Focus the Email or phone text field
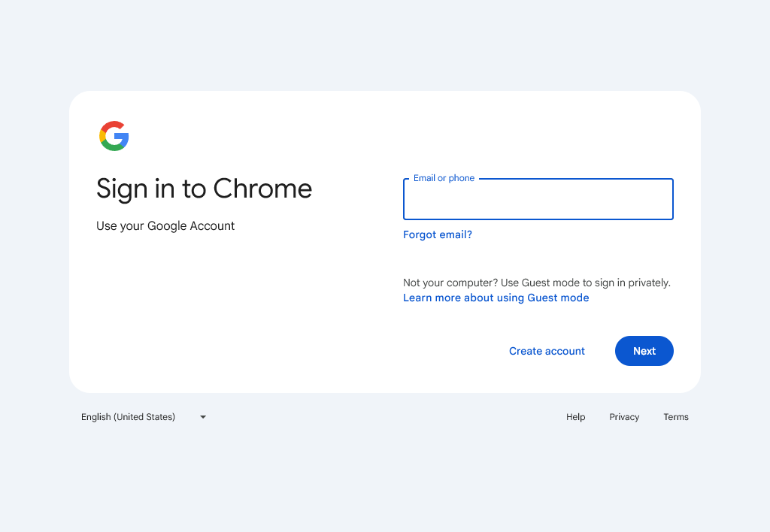Screen dimensions: 770x532 (538, 201)
